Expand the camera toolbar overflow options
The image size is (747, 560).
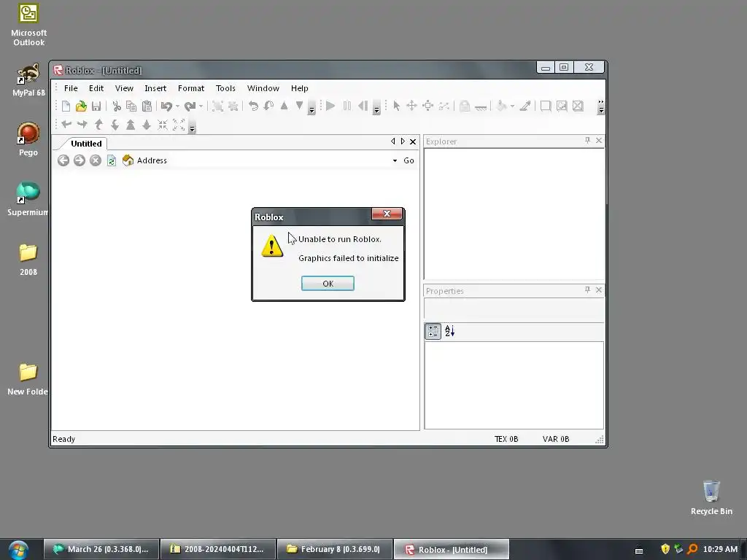coord(192,126)
